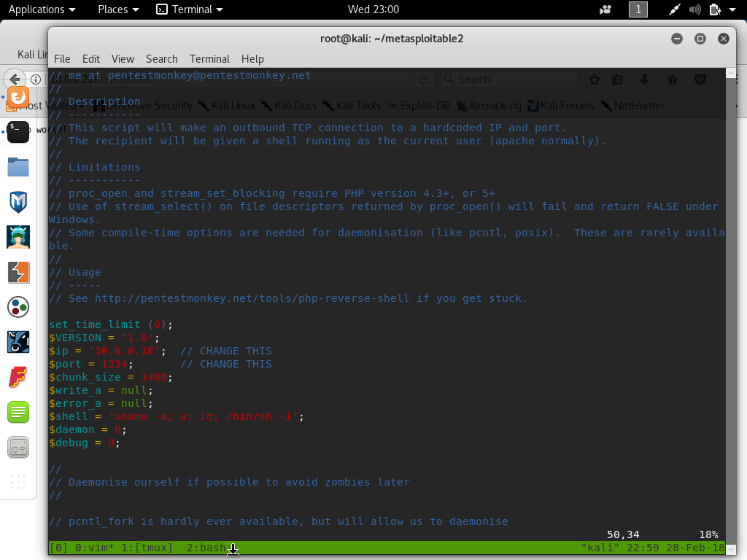The width and height of the screenshot is (747, 560).
Task: Click the $ip value '10.0.0.18'
Action: point(124,351)
